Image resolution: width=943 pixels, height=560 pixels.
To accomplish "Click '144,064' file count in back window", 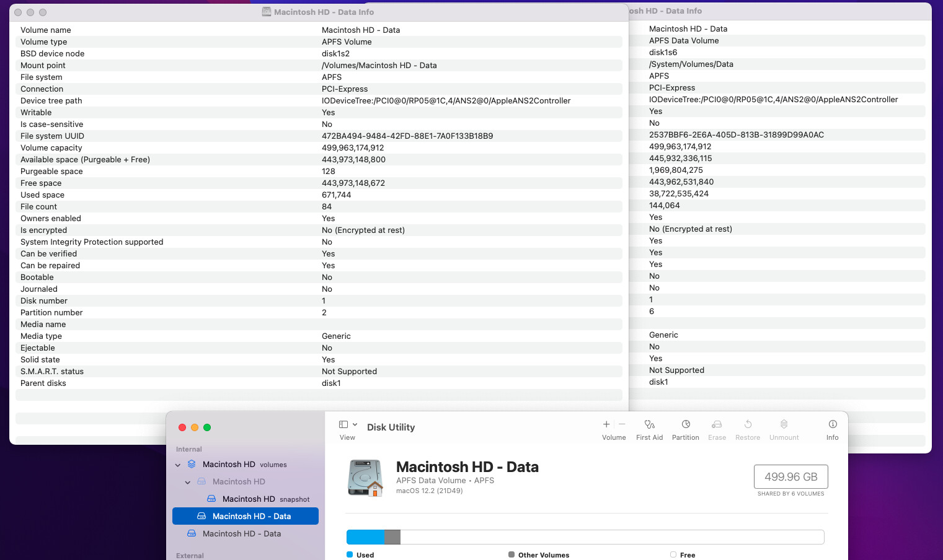I will [x=664, y=205].
